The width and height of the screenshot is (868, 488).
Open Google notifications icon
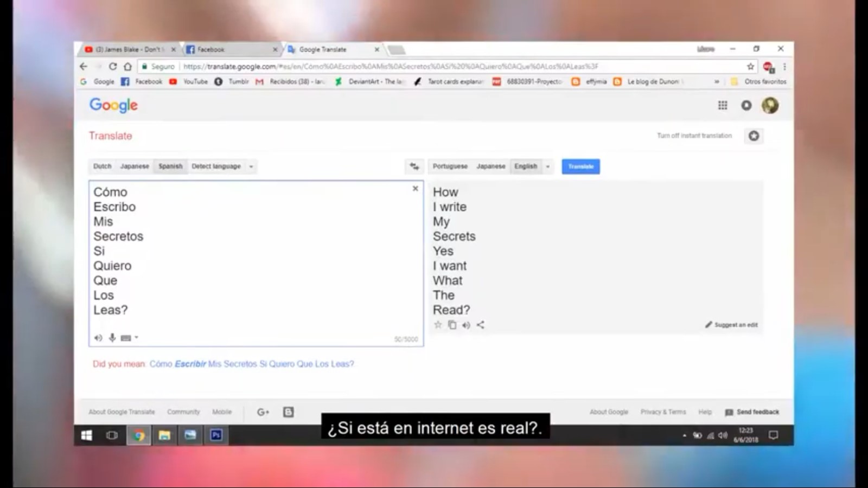746,105
